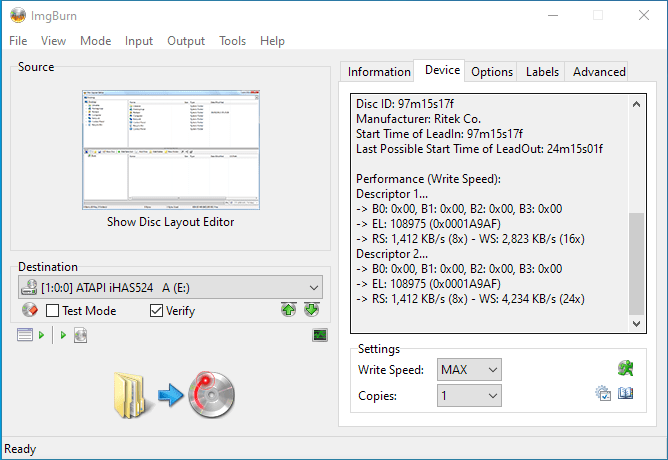Click the open book icon in Settings
This screenshot has height=460, width=668.
click(625, 393)
